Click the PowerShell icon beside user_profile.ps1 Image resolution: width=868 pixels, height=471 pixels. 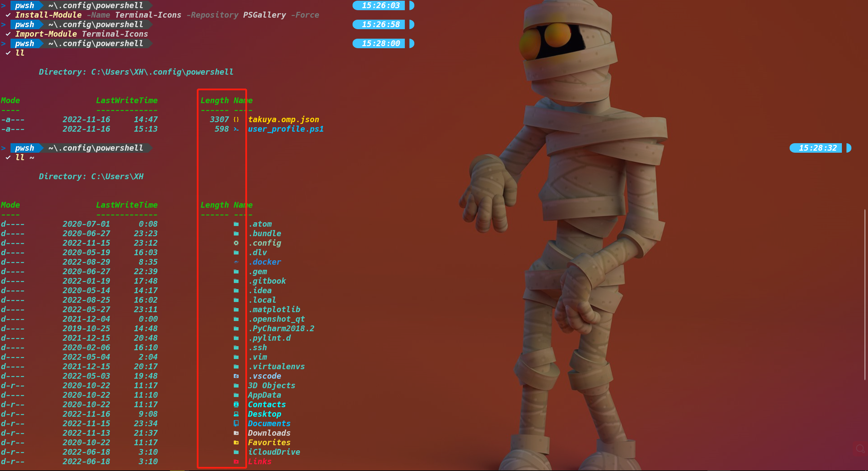pos(236,129)
